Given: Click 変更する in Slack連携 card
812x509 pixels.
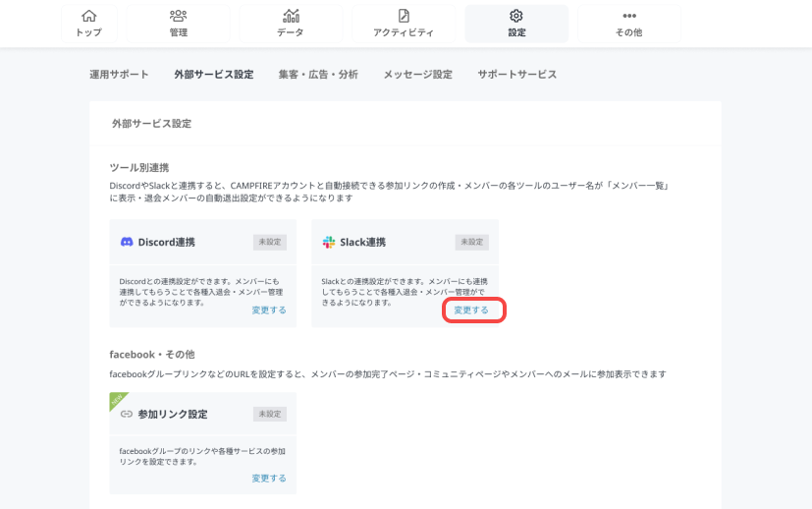Looking at the screenshot, I should point(471,310).
